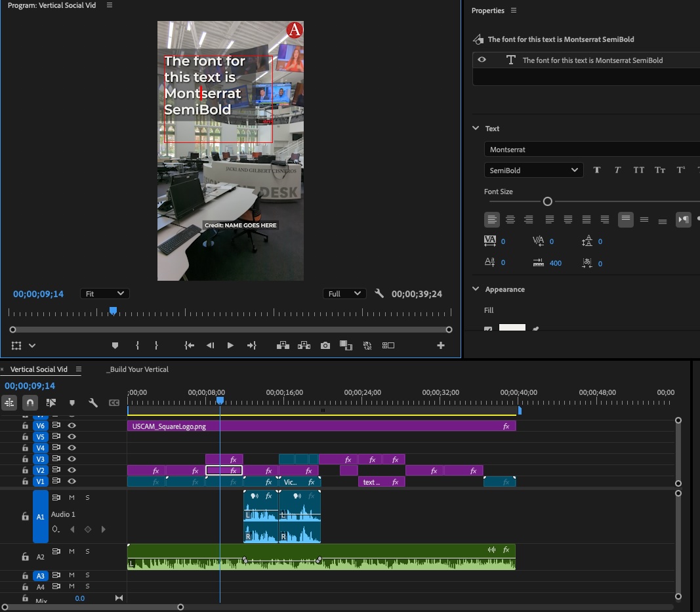The height and width of the screenshot is (612, 700).
Task: Click the Extract button
Action: pyautogui.click(x=304, y=346)
